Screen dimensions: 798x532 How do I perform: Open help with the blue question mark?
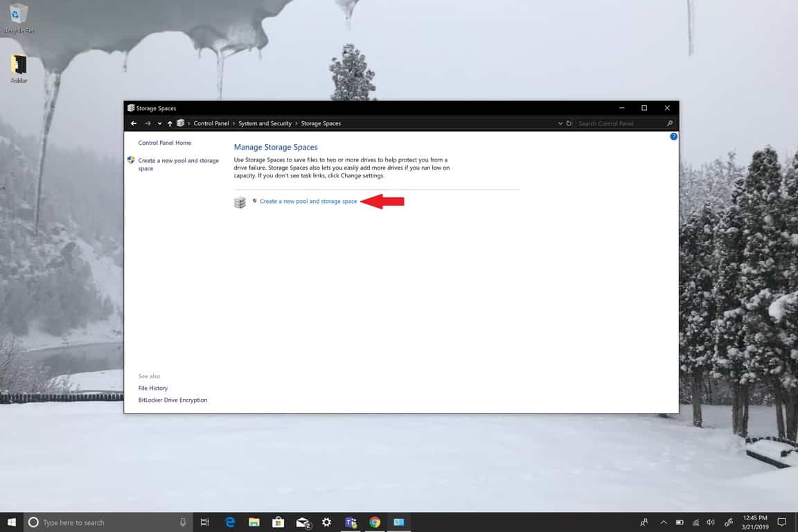pyautogui.click(x=673, y=136)
